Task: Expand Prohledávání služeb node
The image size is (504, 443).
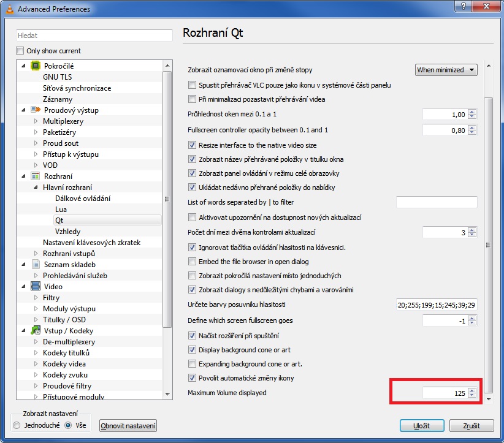Action: coord(36,276)
